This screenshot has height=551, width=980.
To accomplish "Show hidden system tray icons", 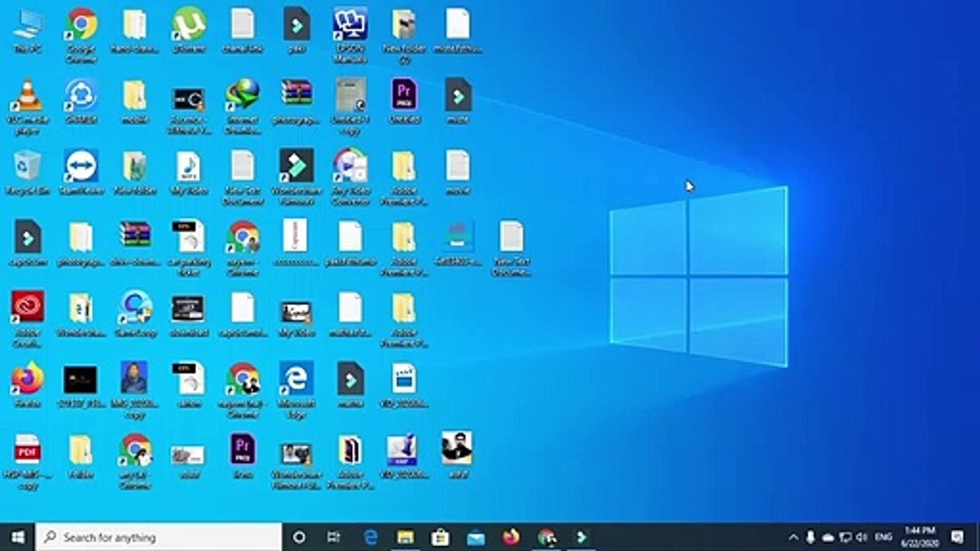I will click(793, 537).
